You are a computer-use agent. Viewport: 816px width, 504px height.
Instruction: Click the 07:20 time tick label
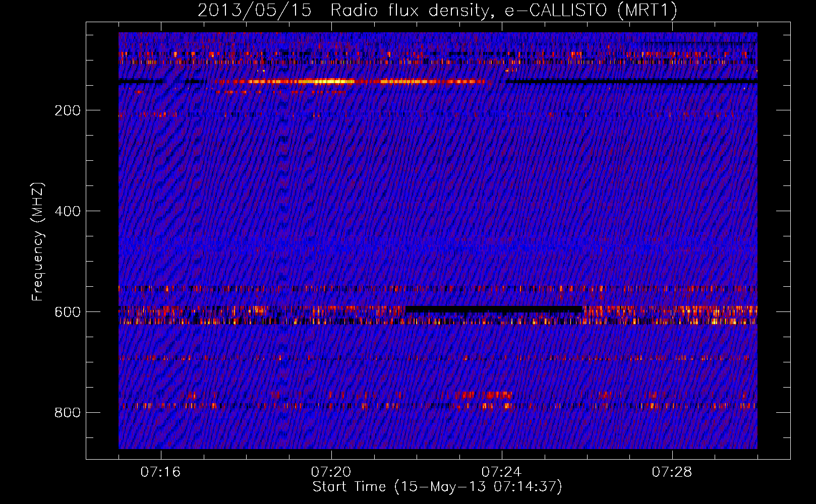coord(331,472)
